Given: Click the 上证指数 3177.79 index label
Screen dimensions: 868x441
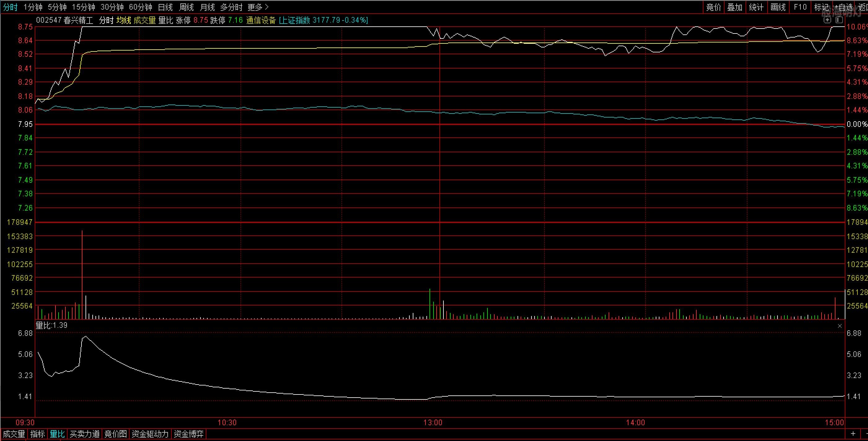Looking at the screenshot, I should [x=324, y=20].
